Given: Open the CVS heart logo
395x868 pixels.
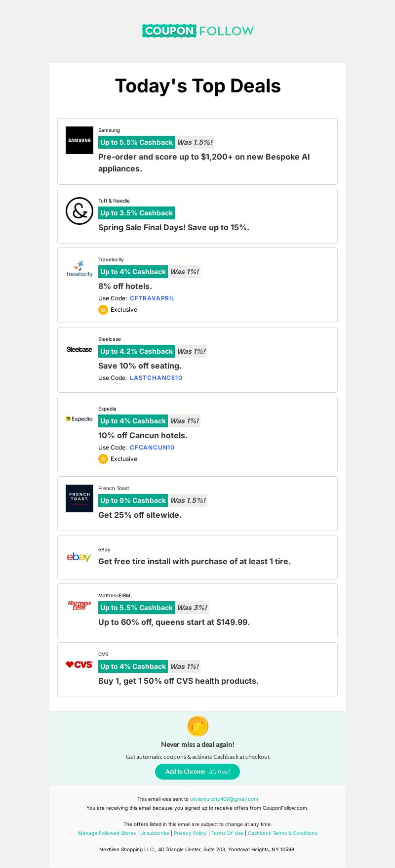Looking at the screenshot, I should coord(79,664).
